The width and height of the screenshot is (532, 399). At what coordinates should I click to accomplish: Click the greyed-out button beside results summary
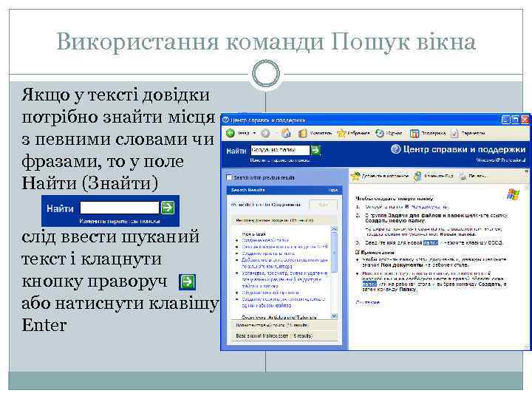(x=323, y=205)
